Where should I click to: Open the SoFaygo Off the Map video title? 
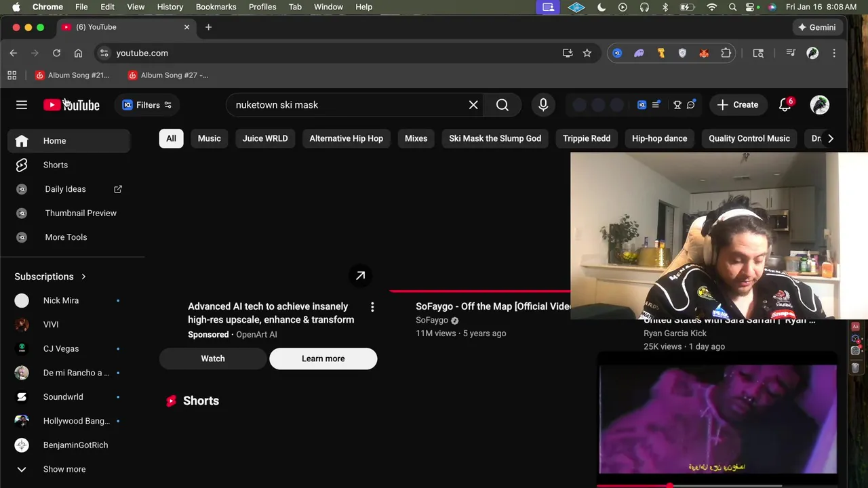click(493, 306)
